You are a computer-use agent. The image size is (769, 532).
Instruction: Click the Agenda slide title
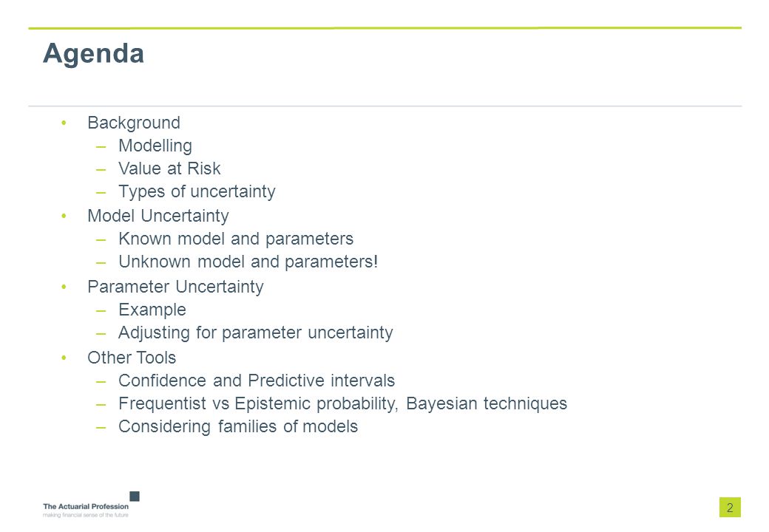coord(93,54)
